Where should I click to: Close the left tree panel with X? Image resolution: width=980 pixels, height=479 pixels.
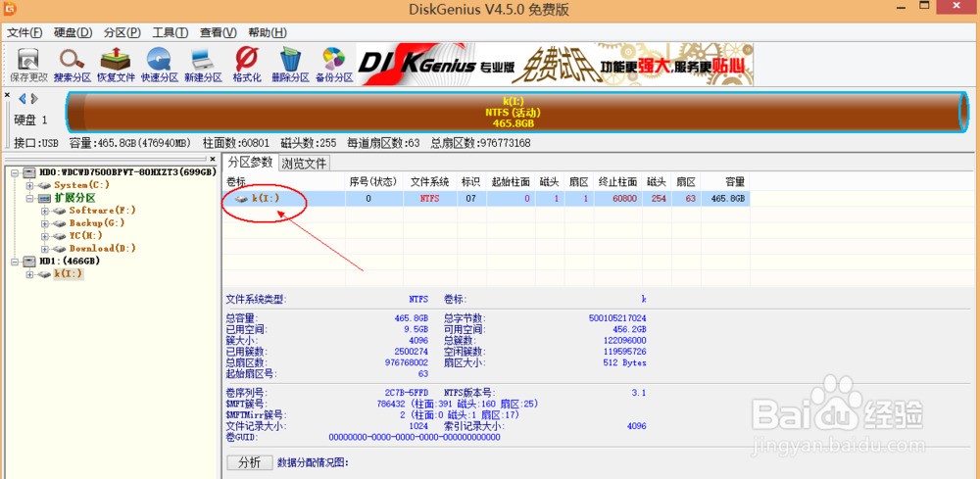coord(213,160)
